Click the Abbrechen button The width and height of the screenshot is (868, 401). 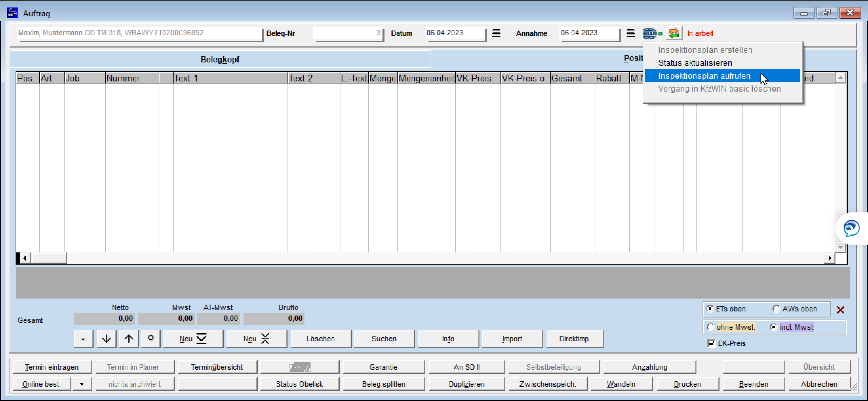(x=819, y=384)
